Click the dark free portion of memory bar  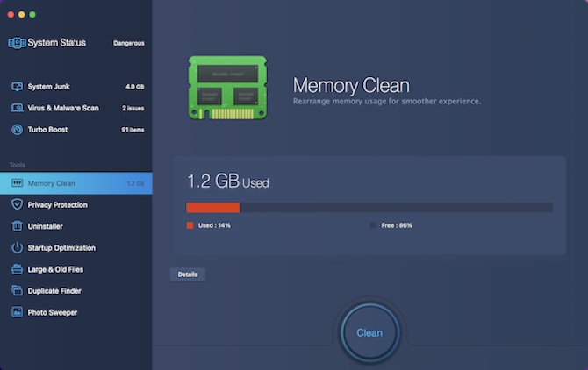coord(397,208)
